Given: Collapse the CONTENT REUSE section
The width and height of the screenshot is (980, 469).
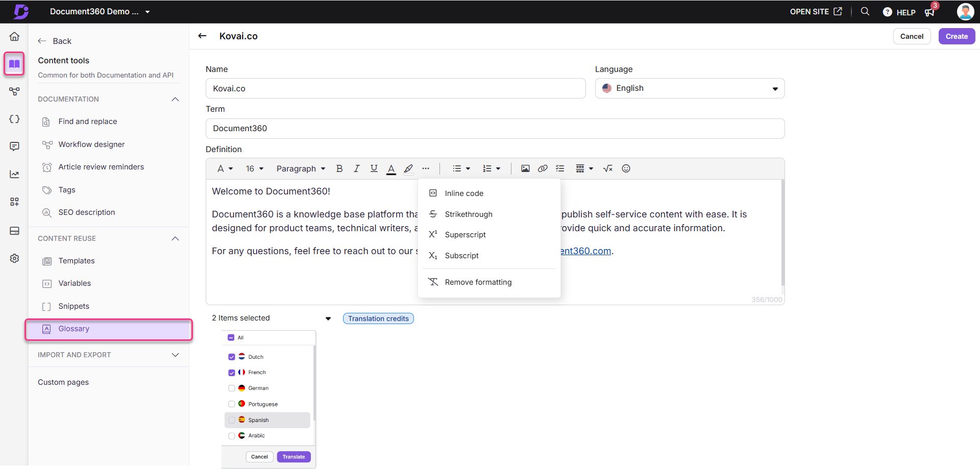Looking at the screenshot, I should point(175,238).
